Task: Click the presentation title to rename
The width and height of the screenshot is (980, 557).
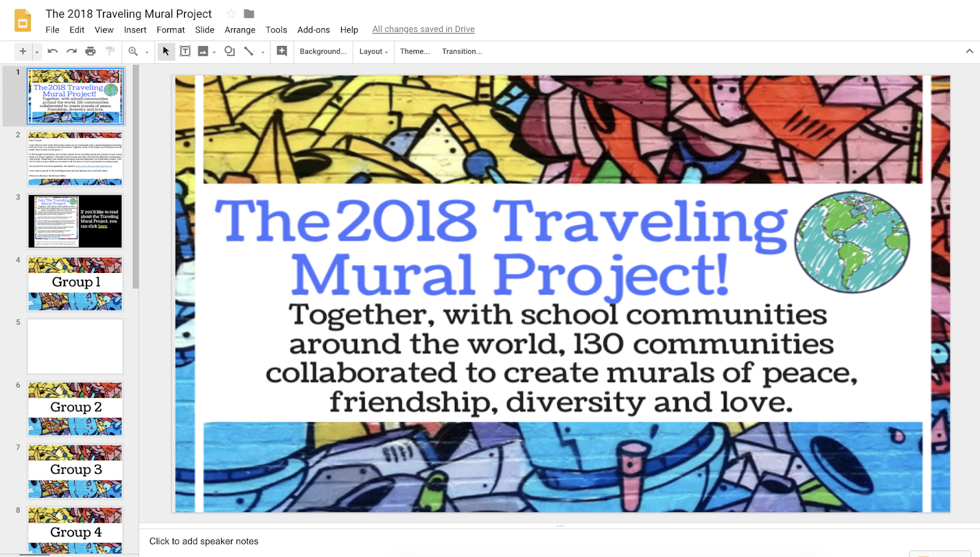Action: click(129, 13)
